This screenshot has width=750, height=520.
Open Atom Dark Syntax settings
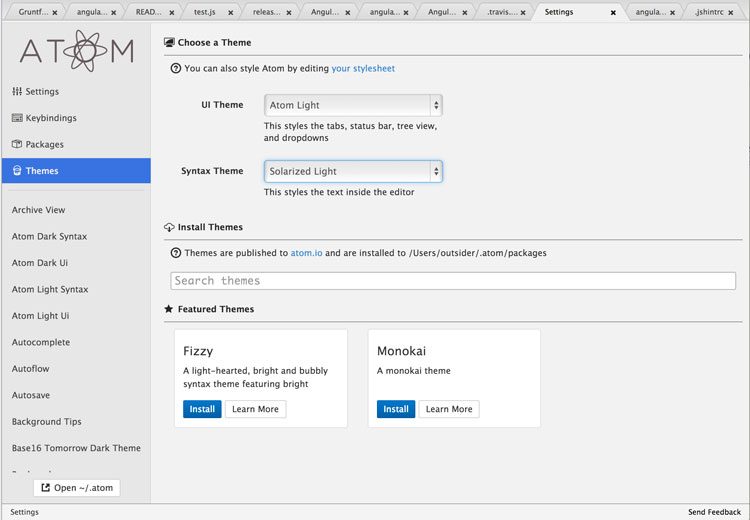[x=49, y=236]
